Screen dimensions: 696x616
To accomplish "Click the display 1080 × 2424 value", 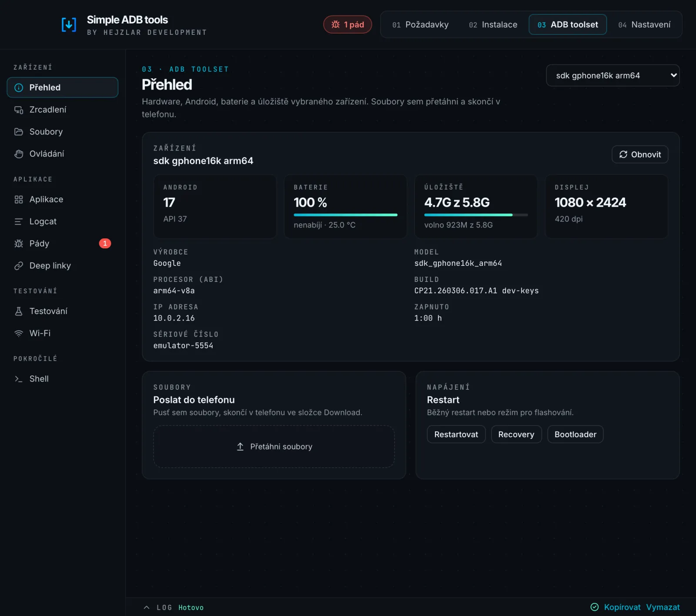I will point(590,202).
